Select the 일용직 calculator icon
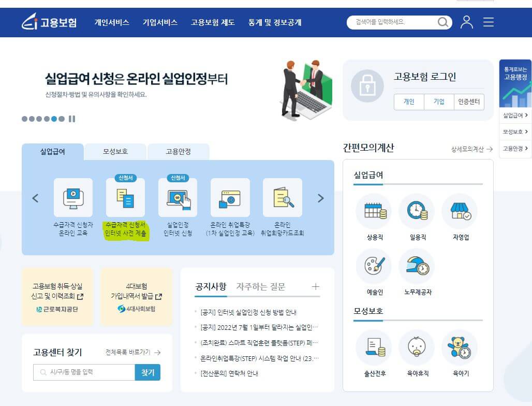This screenshot has height=406, width=532. [418, 211]
